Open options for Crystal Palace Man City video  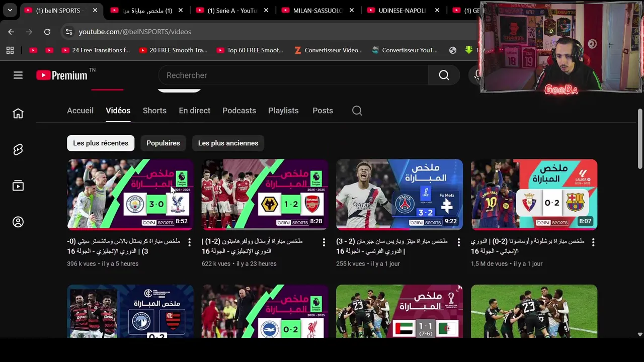(x=189, y=242)
